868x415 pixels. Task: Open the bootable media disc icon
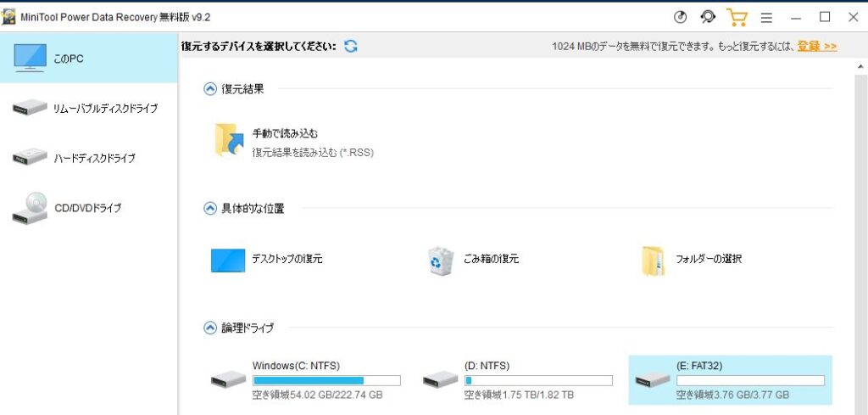pos(680,18)
